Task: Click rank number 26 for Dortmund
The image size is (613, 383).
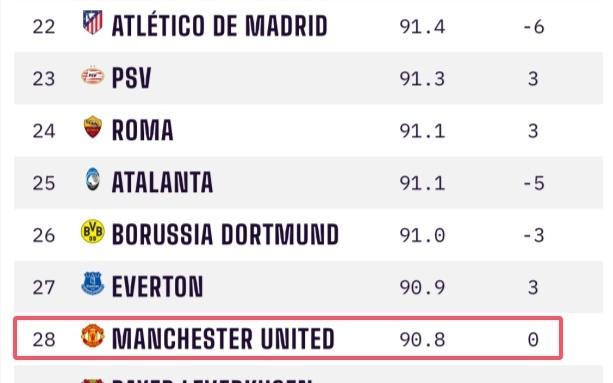Action: tap(44, 235)
